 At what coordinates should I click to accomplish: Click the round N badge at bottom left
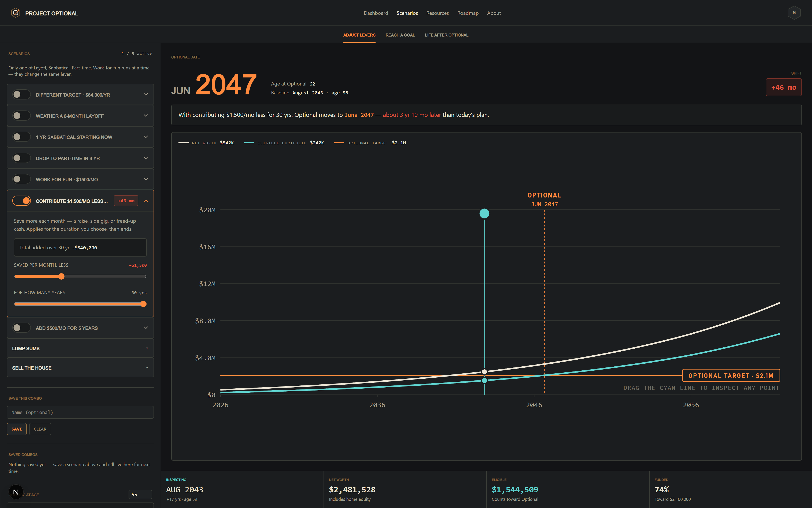[x=16, y=492]
